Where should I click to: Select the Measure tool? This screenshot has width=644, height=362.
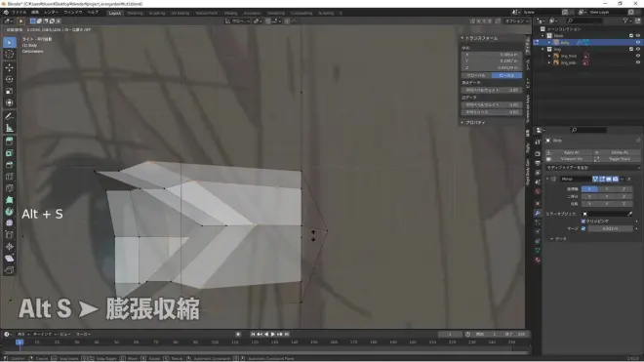(10, 128)
